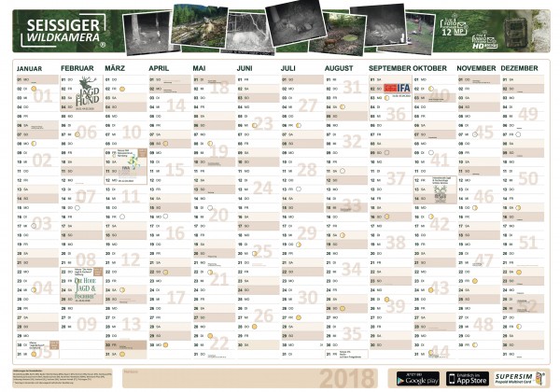Image resolution: width=560 pixels, height=392 pixels.
Task: Click the 2018 year label
Action: point(347,378)
